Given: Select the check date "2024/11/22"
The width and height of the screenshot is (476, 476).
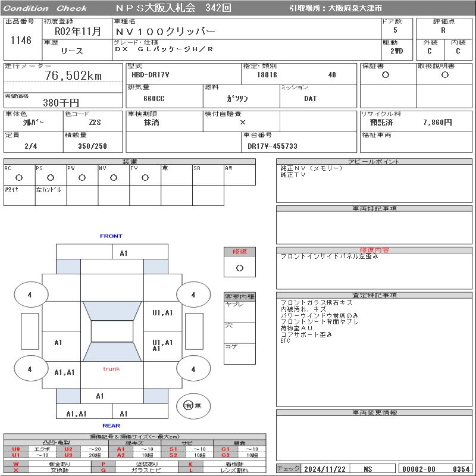Looking at the screenshot, I should tap(325, 469).
